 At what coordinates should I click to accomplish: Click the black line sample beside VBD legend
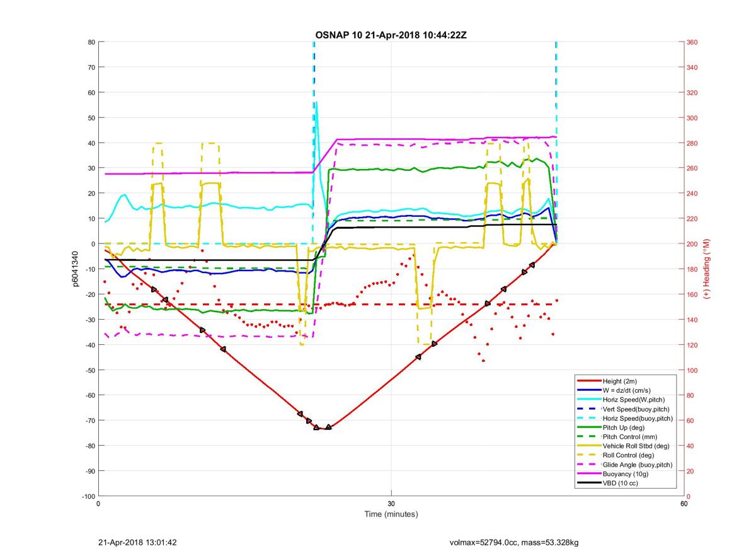(588, 483)
